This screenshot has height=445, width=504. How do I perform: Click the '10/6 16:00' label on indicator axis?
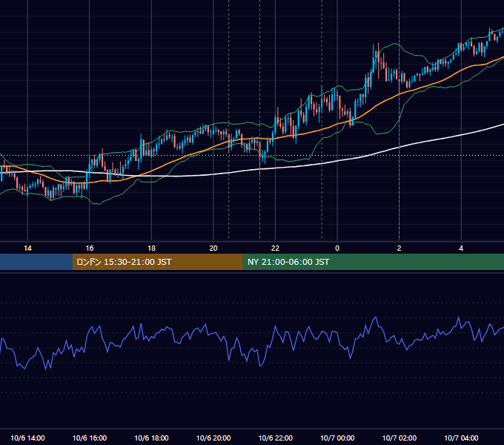[90, 438]
